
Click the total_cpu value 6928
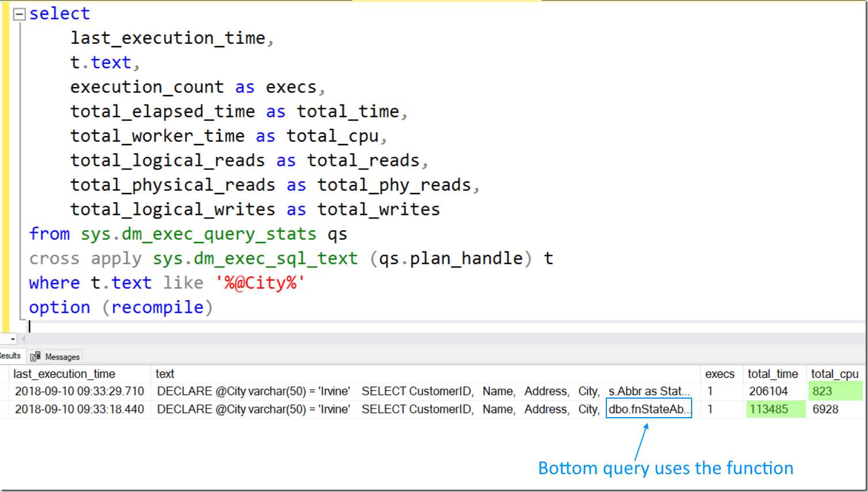tap(825, 409)
